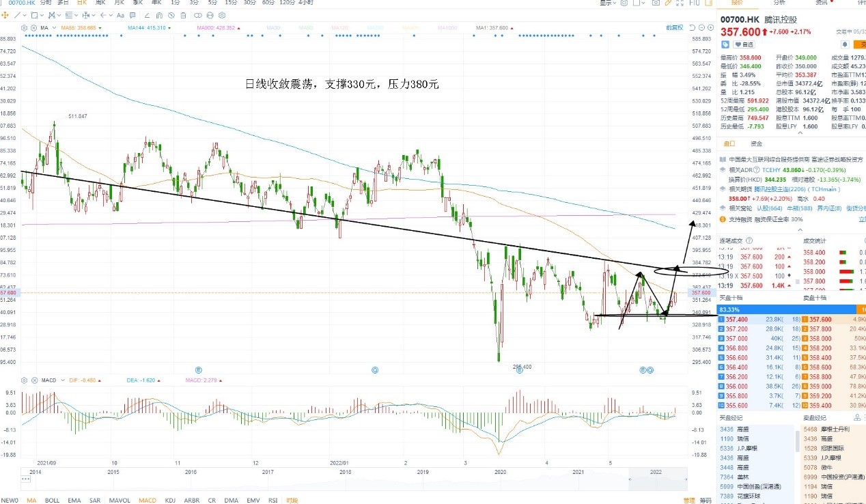Screen dimensions: 866x504
Task: Select the 60分 timeframe tab
Action: [x=268, y=3]
